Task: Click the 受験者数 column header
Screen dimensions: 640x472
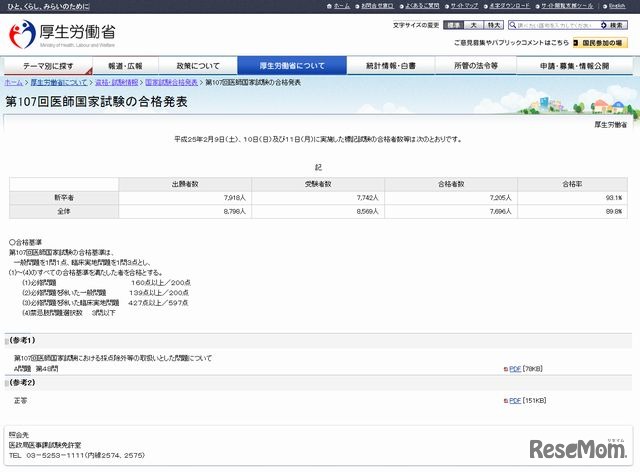Action: tap(318, 184)
